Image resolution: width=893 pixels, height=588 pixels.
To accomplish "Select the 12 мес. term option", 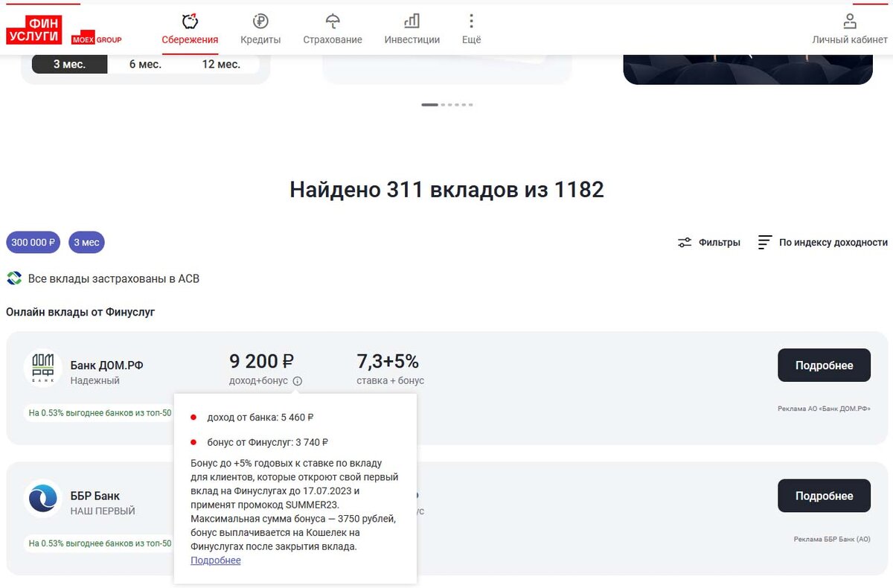I will [221, 64].
